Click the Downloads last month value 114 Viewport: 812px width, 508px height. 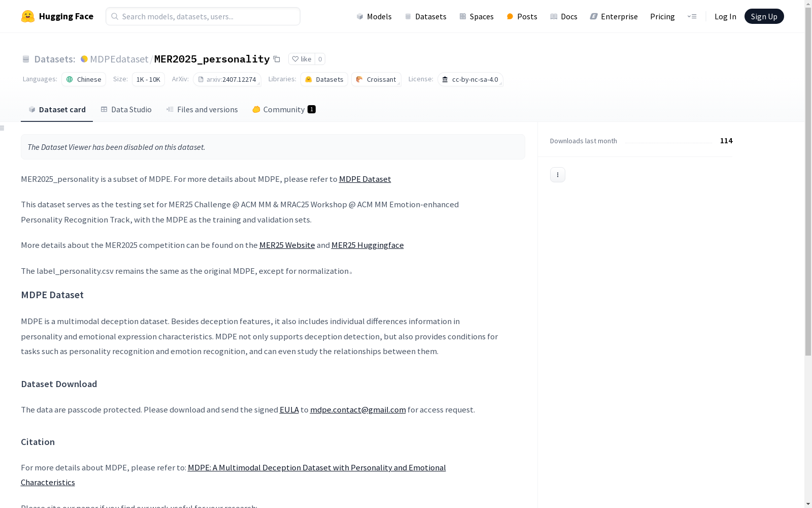pos(726,141)
